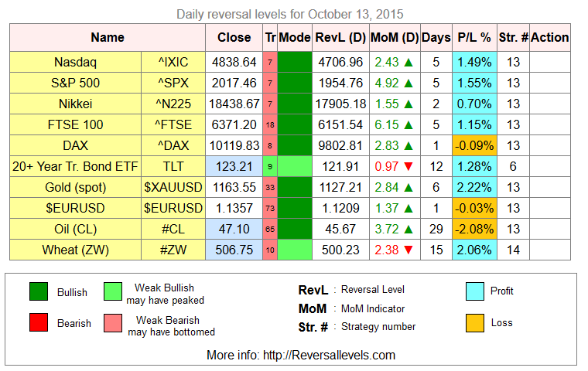Click the Profit cyan legend swatch
Image resolution: width=588 pixels, height=371 pixels.
475,291
